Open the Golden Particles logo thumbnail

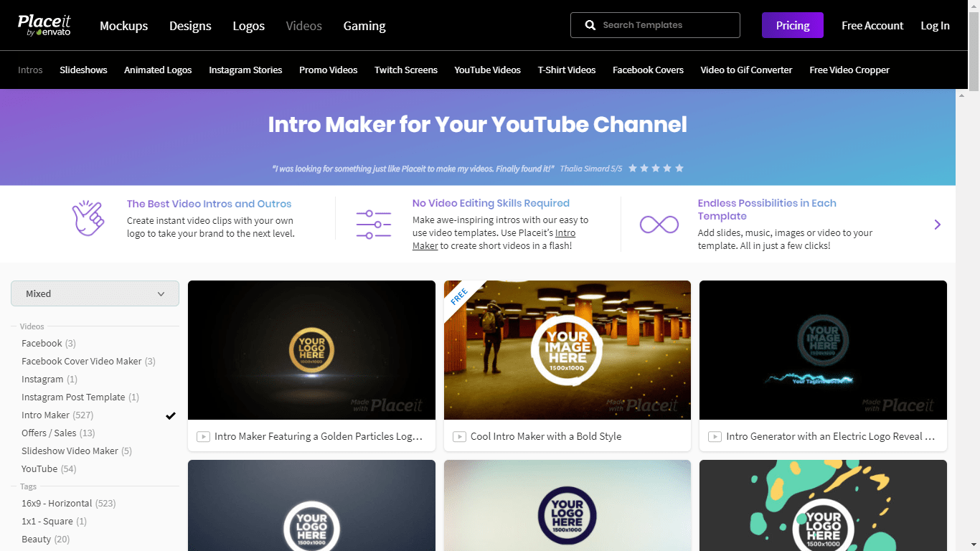pyautogui.click(x=311, y=350)
